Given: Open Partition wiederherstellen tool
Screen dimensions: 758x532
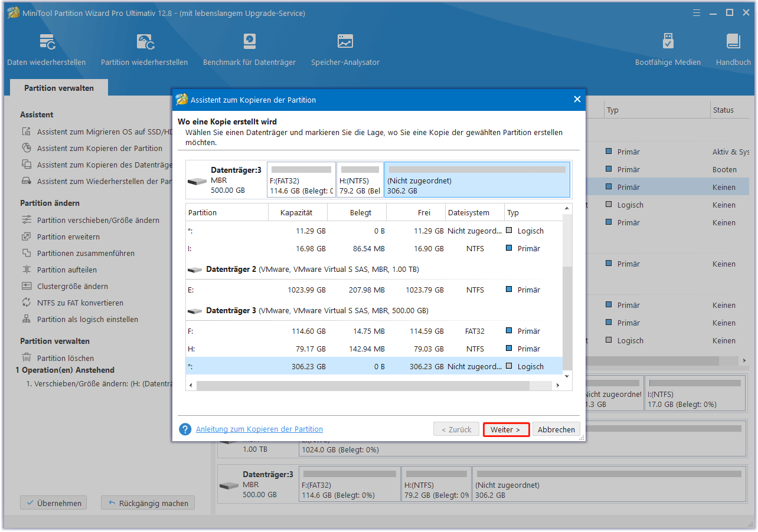Looking at the screenshot, I should pos(144,50).
